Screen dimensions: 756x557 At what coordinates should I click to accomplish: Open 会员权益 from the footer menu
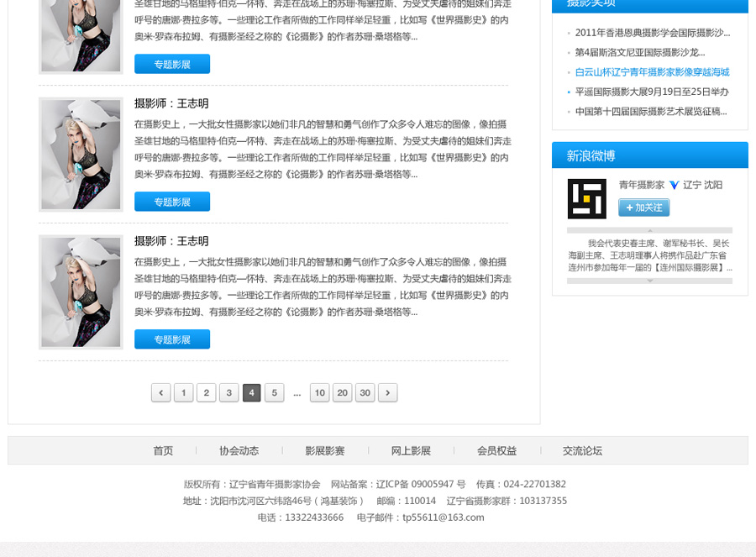click(x=496, y=450)
